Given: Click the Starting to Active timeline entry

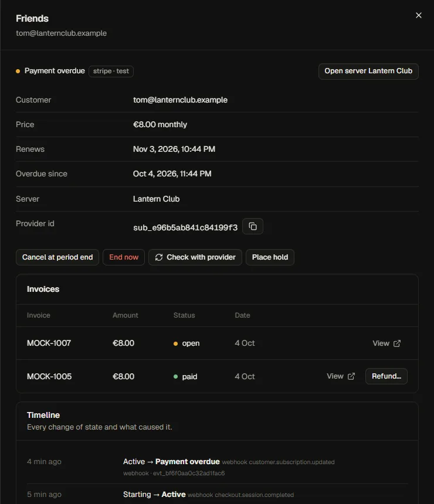Looking at the screenshot, I should click(217, 495).
